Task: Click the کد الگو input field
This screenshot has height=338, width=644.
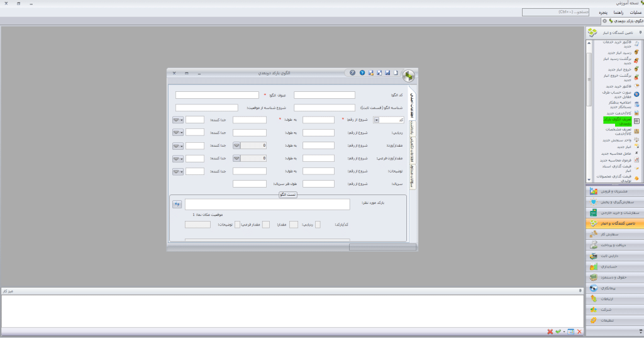Action: pos(325,95)
